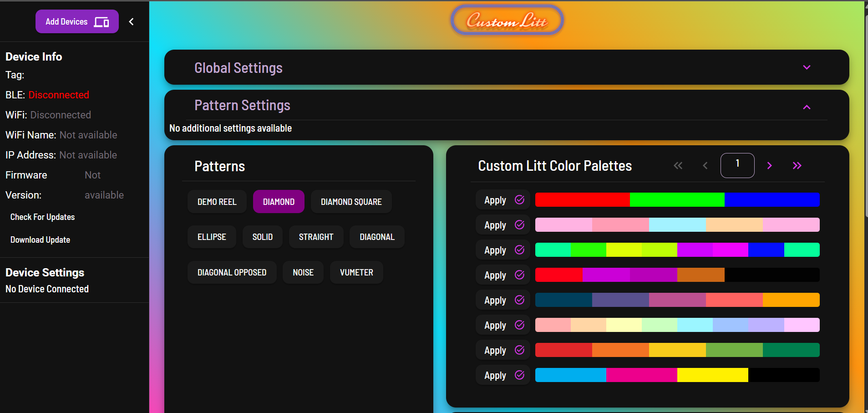Choose the VUMETER pattern
Viewport: 868px width, 413px height.
click(356, 272)
